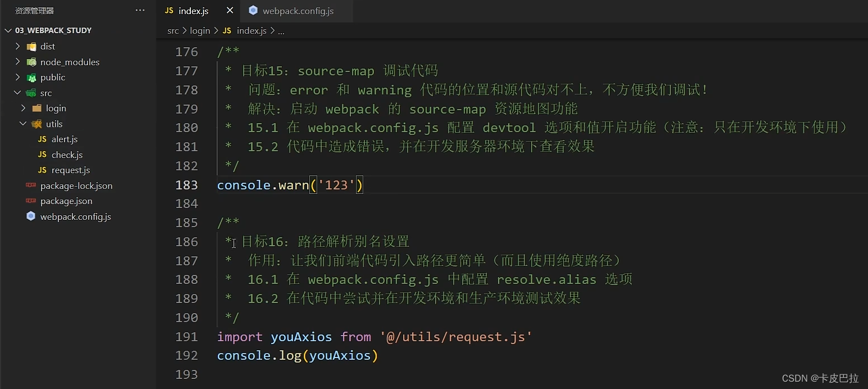Select the login folder name
This screenshot has height=389, width=868.
point(56,108)
